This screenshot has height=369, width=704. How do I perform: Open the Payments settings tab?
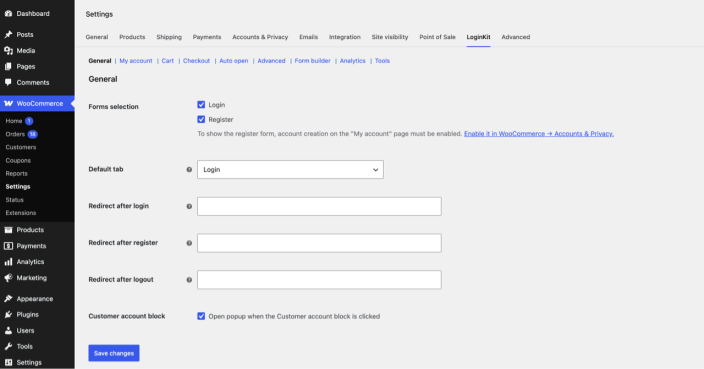tap(207, 37)
